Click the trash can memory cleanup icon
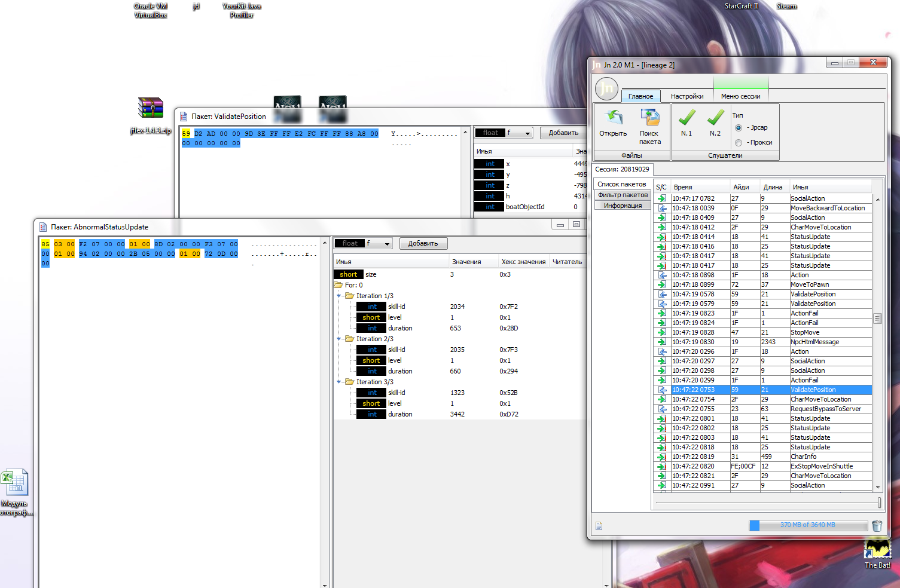Screen dimensions: 900x588 pos(877,525)
